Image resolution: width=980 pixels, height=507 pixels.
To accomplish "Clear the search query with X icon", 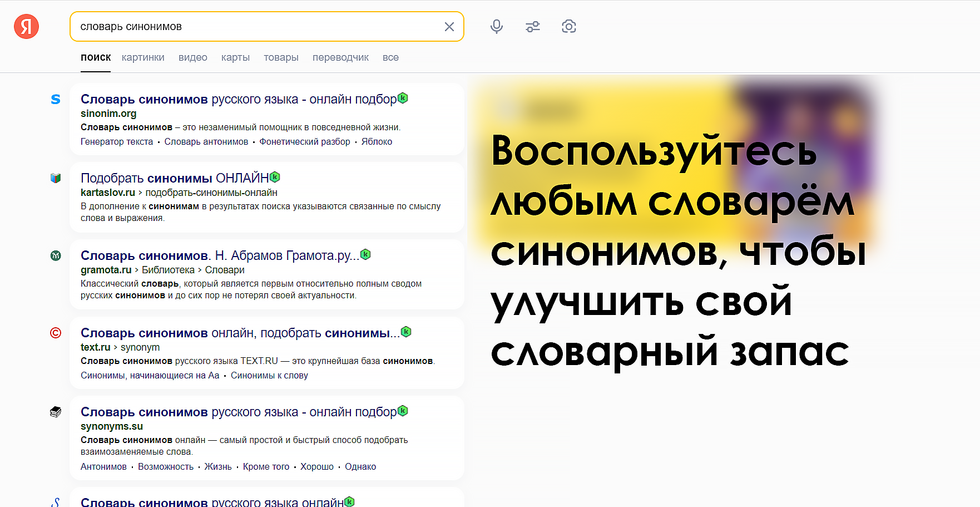I will (449, 27).
